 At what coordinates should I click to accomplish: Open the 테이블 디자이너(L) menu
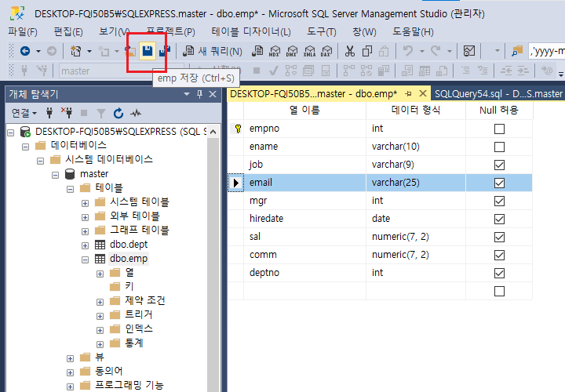(x=251, y=32)
